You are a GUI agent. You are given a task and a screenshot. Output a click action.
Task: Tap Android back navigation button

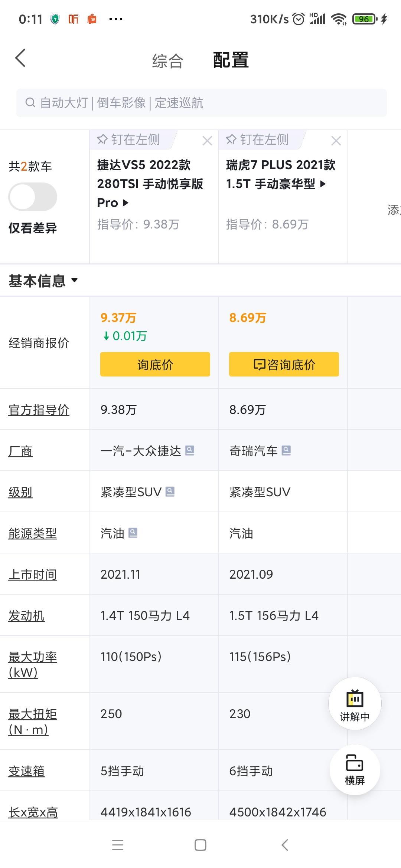point(285,845)
